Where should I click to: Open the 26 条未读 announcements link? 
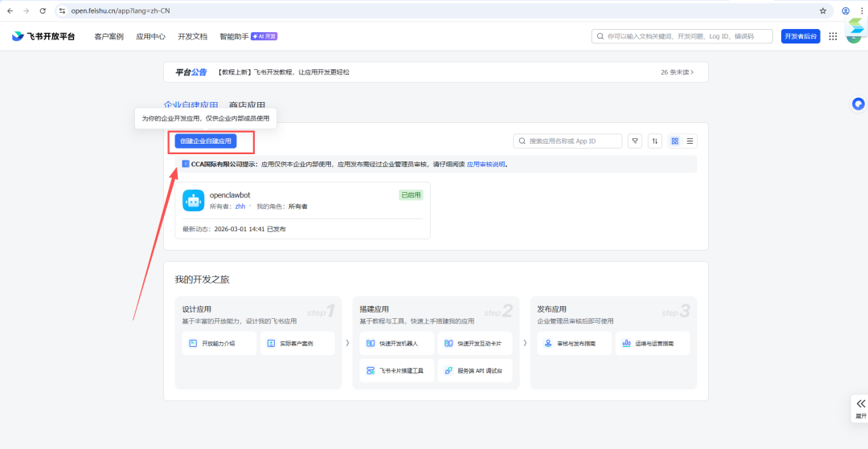[677, 71]
